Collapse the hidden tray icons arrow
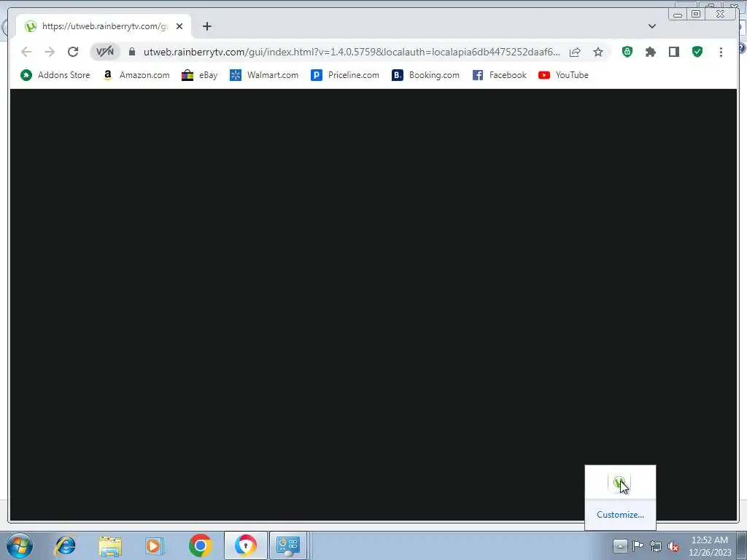The image size is (747, 560). coord(620,545)
